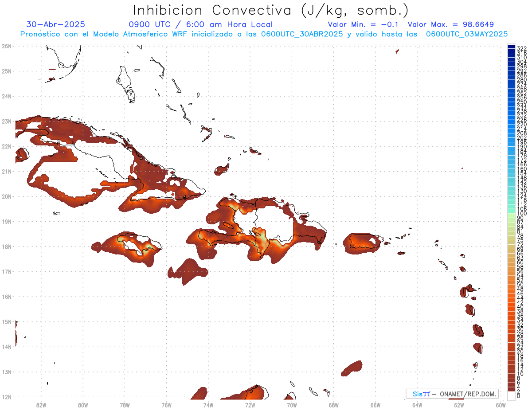Click the '15N' latitude label
The height and width of the screenshot is (411, 532).
7,321
